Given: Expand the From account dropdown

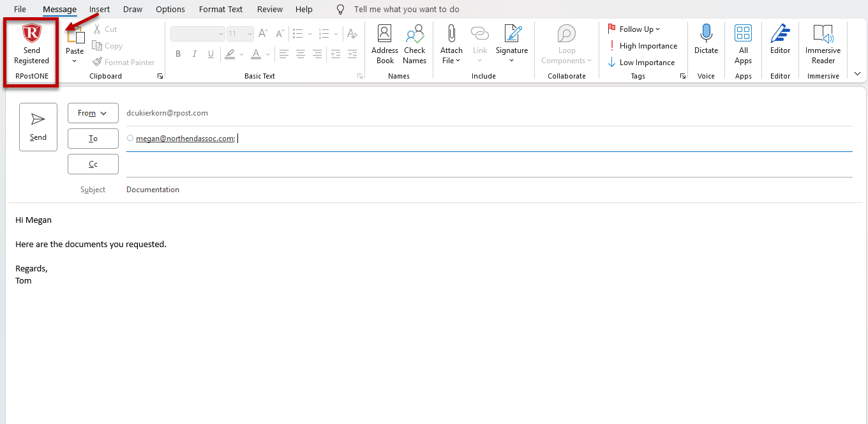Looking at the screenshot, I should tap(93, 113).
